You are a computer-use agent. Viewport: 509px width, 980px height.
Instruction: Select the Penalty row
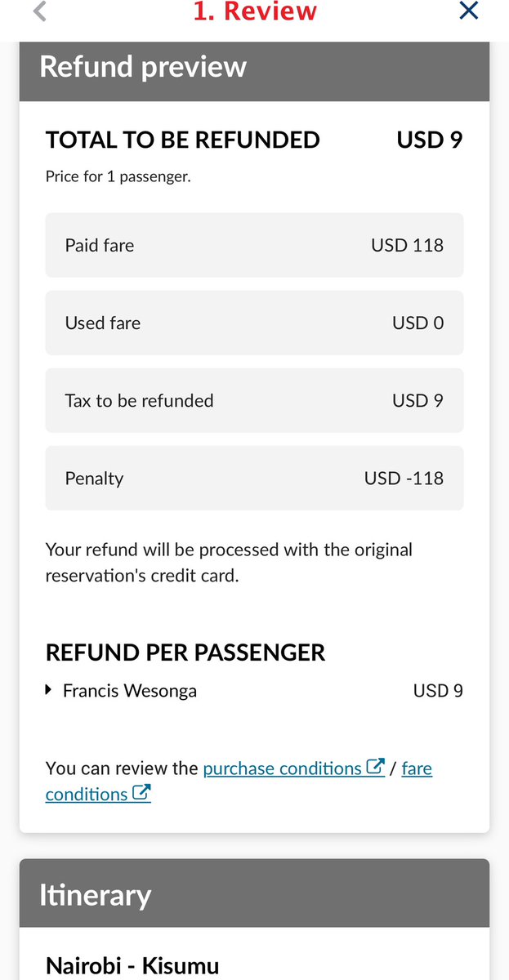254,478
